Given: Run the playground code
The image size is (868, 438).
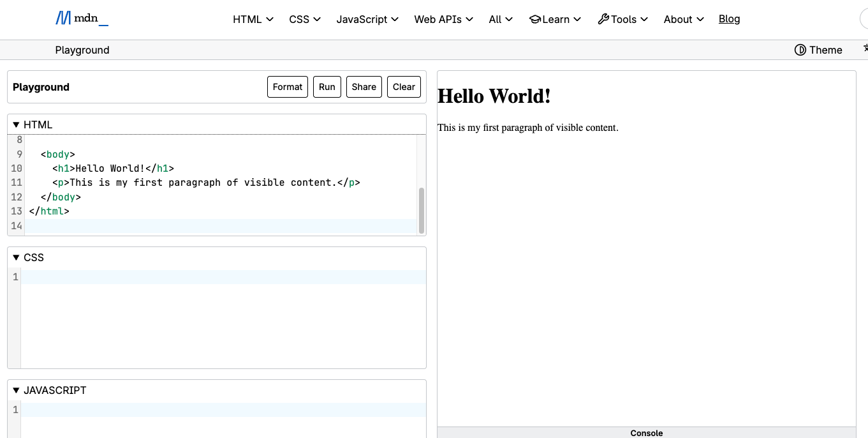Looking at the screenshot, I should coord(327,87).
